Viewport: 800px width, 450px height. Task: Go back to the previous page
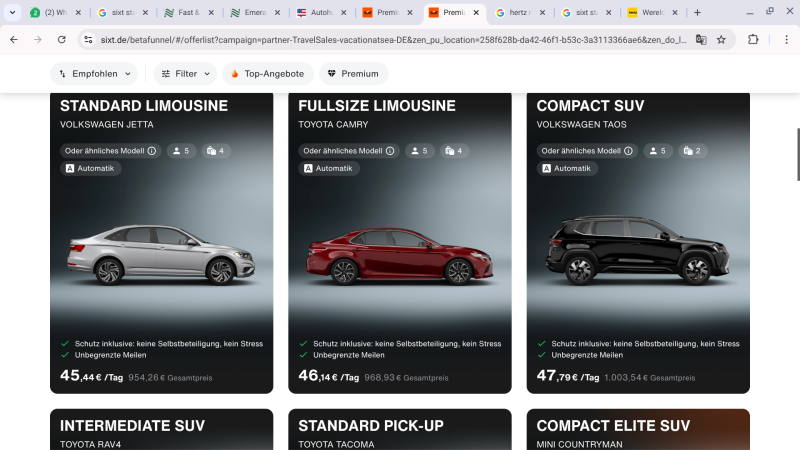point(14,39)
